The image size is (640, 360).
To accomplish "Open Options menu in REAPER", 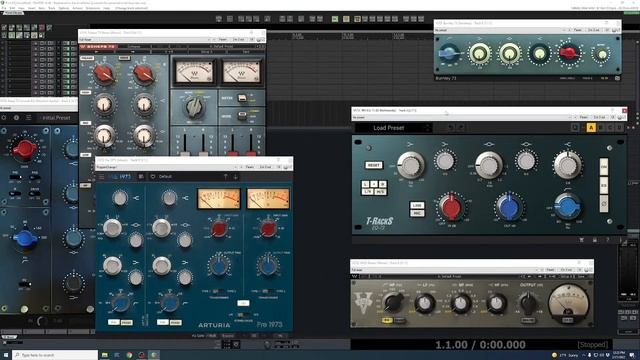I will pos(63,8).
